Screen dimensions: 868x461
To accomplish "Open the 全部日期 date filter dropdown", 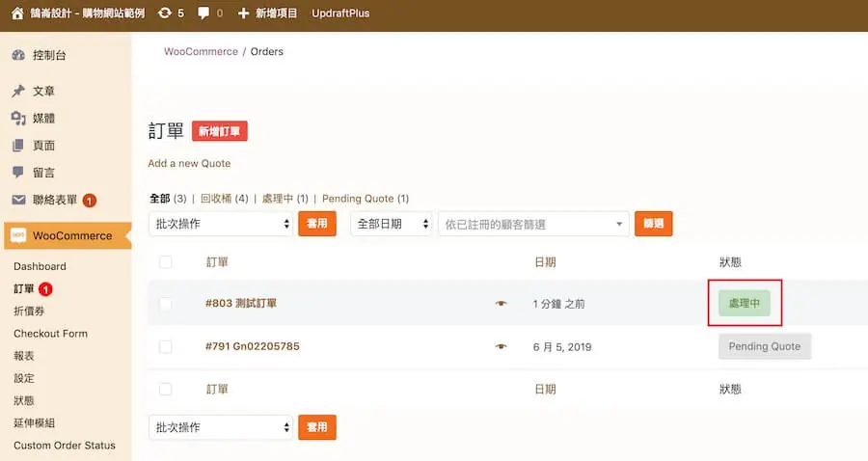I will [391, 224].
